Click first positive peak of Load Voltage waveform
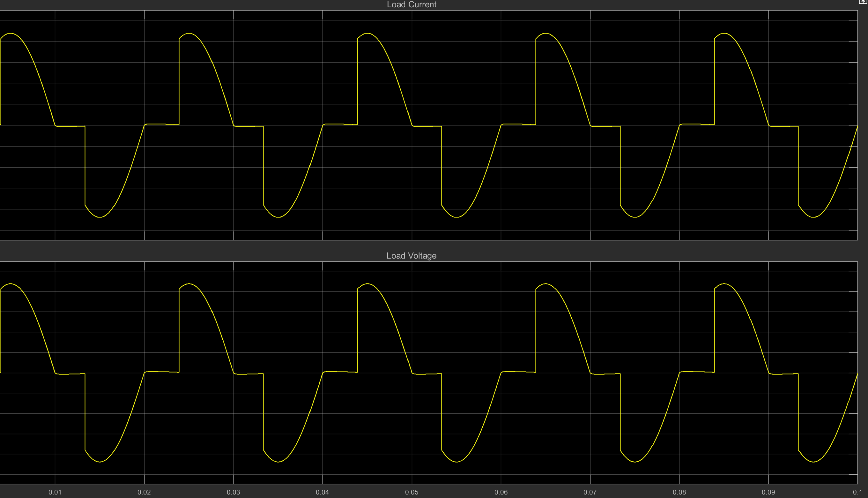Viewport: 868px width, 498px height. tap(11, 284)
